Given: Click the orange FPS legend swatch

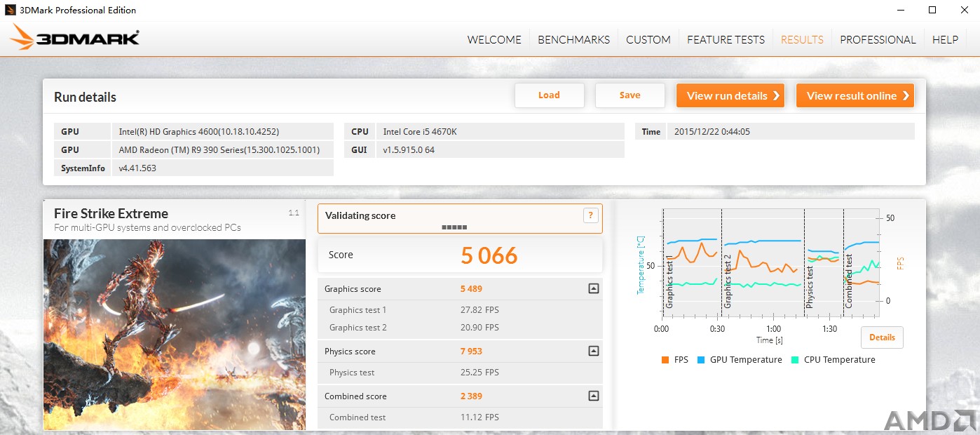Looking at the screenshot, I should pyautogui.click(x=665, y=360).
